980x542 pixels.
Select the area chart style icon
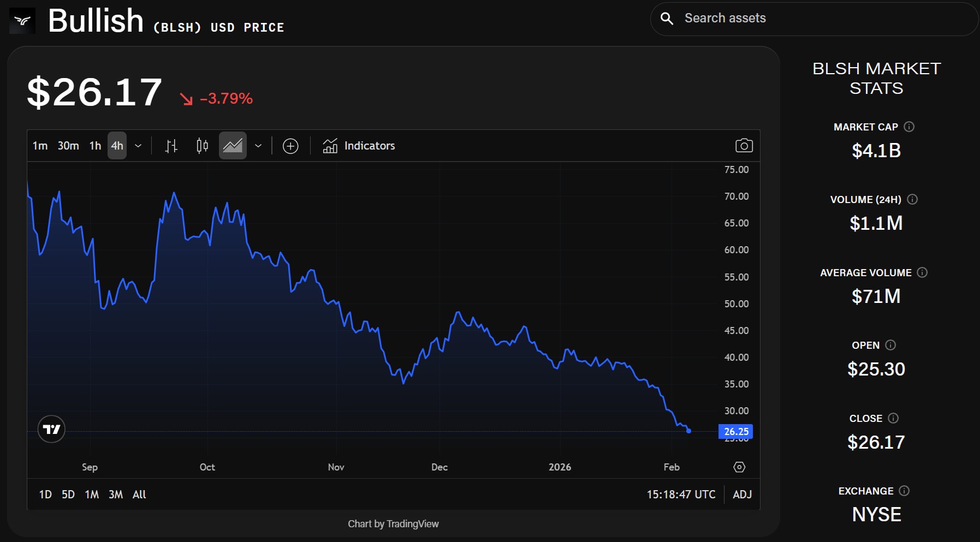click(x=233, y=146)
